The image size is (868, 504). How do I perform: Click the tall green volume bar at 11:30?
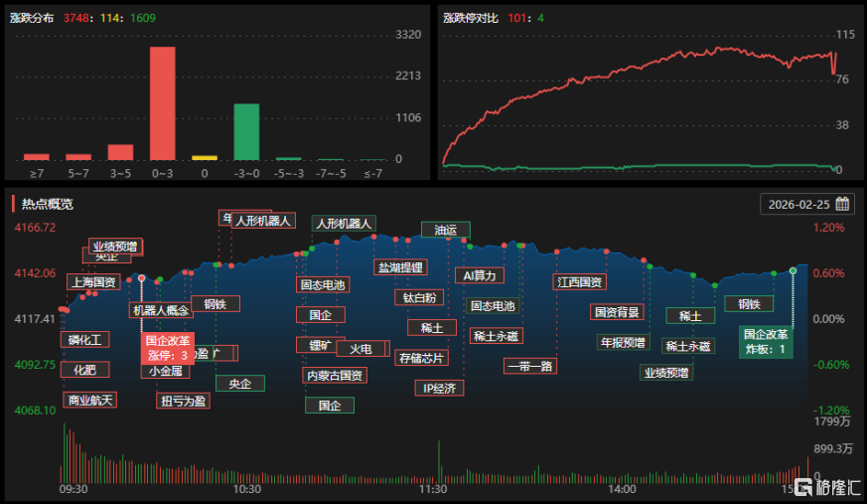[439, 462]
